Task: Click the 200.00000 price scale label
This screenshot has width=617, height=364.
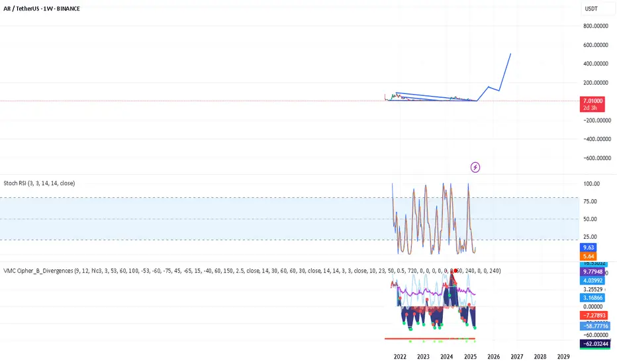Action: pos(596,83)
